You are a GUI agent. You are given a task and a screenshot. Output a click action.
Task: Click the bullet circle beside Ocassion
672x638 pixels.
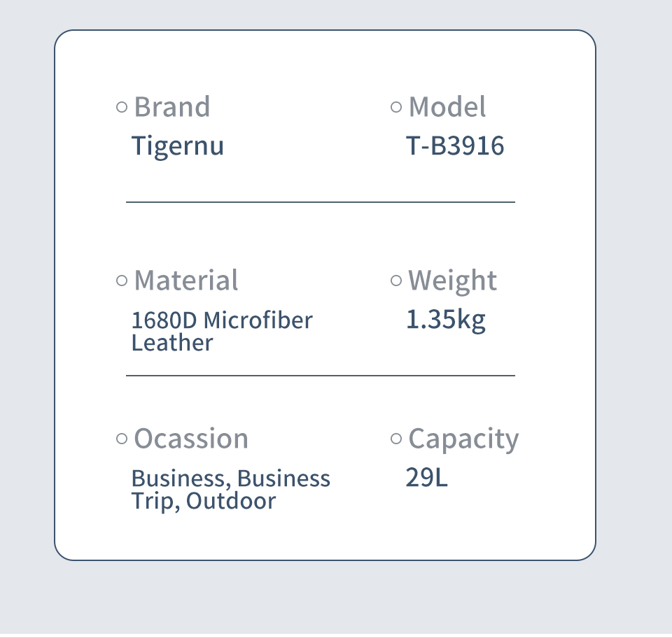122,439
